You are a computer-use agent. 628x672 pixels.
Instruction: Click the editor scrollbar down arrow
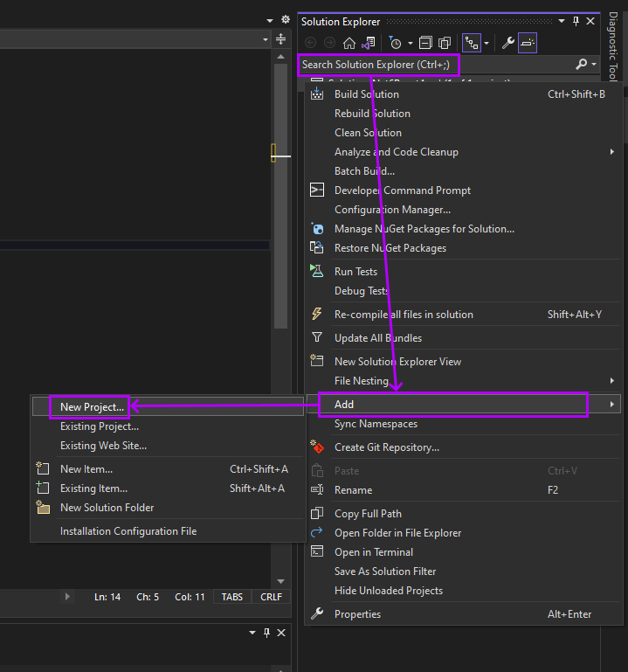[280, 581]
